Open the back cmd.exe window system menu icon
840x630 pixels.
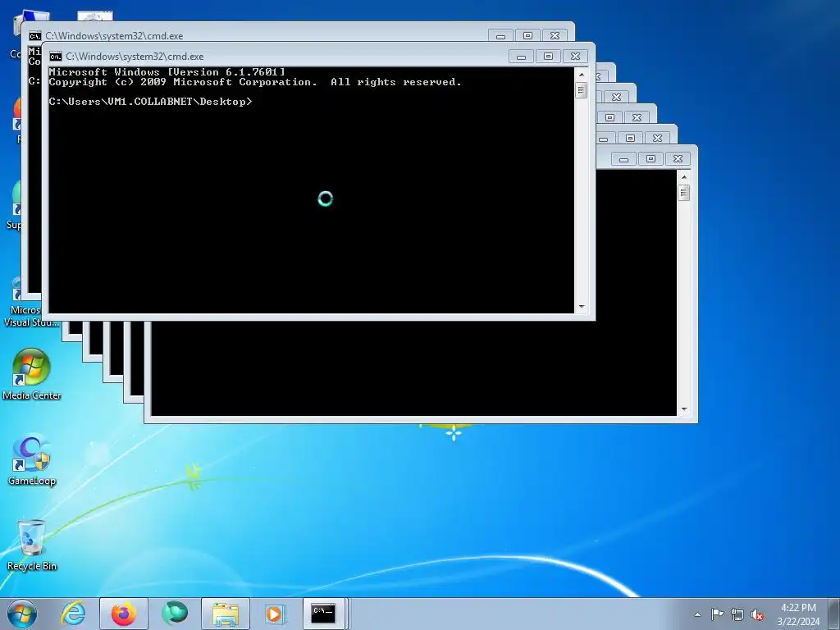pos(34,36)
